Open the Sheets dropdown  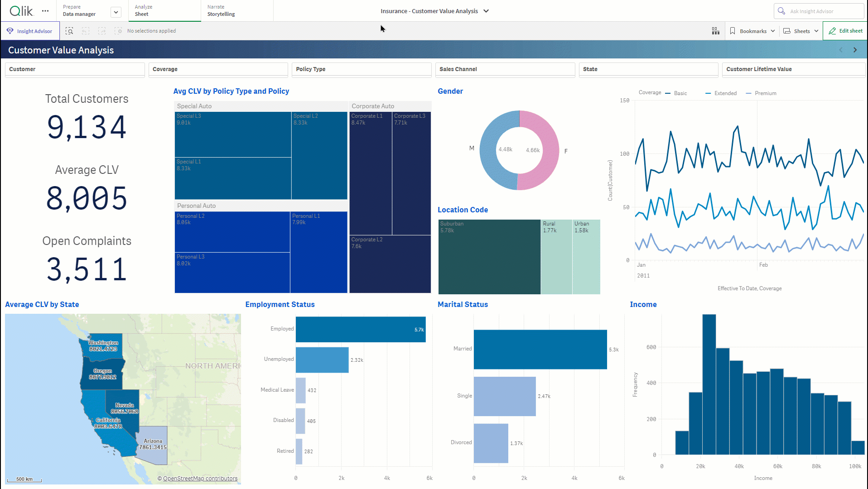click(x=800, y=31)
